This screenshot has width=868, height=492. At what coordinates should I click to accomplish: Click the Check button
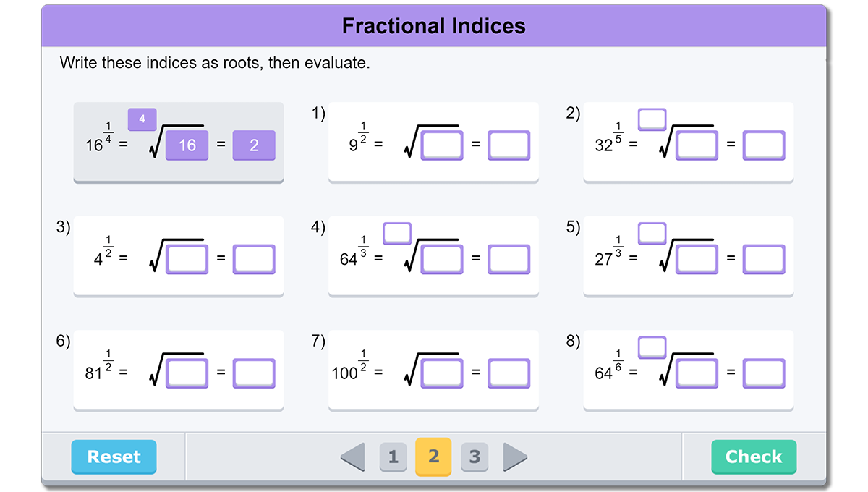pyautogui.click(x=754, y=457)
